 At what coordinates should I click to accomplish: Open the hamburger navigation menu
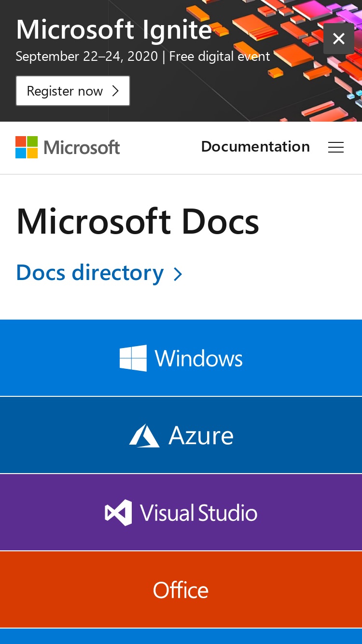tap(336, 147)
